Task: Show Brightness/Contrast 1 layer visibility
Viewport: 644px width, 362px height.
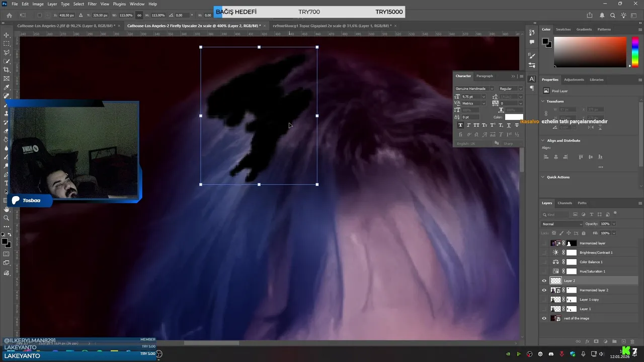Action: click(544, 252)
